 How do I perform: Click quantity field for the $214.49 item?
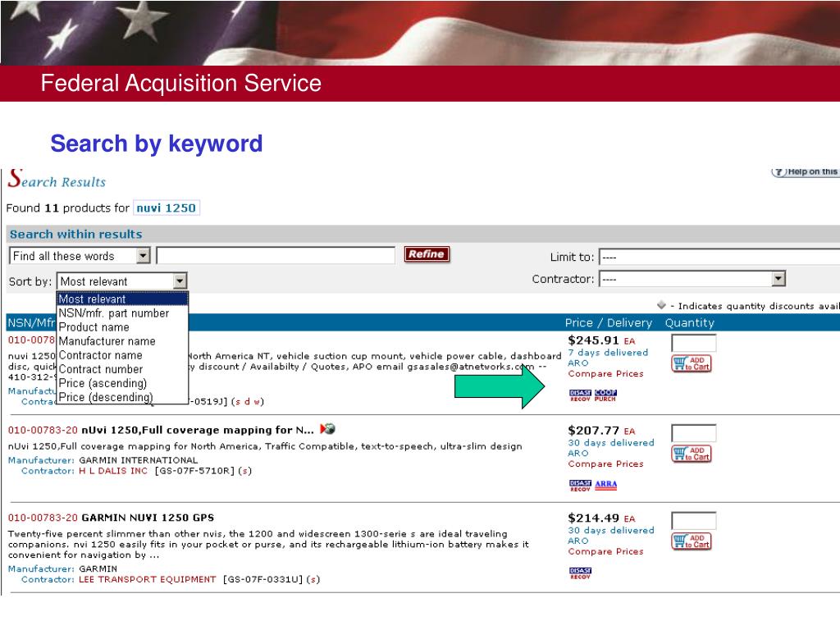tap(693, 521)
